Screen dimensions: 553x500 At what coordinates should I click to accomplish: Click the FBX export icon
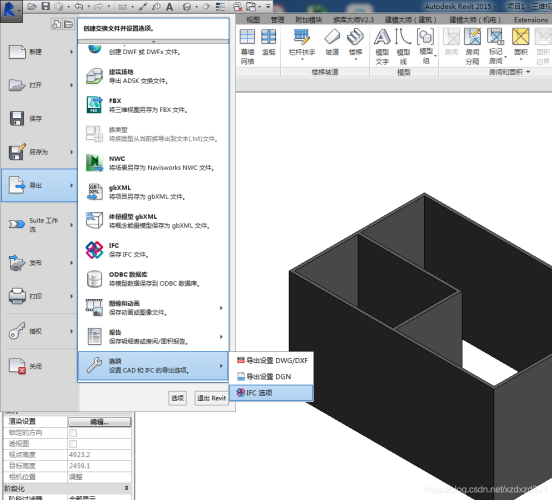coord(95,105)
